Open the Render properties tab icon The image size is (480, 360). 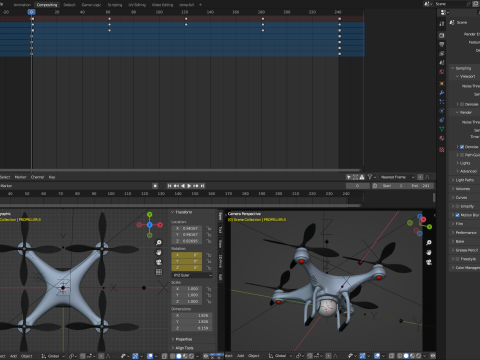click(x=442, y=35)
